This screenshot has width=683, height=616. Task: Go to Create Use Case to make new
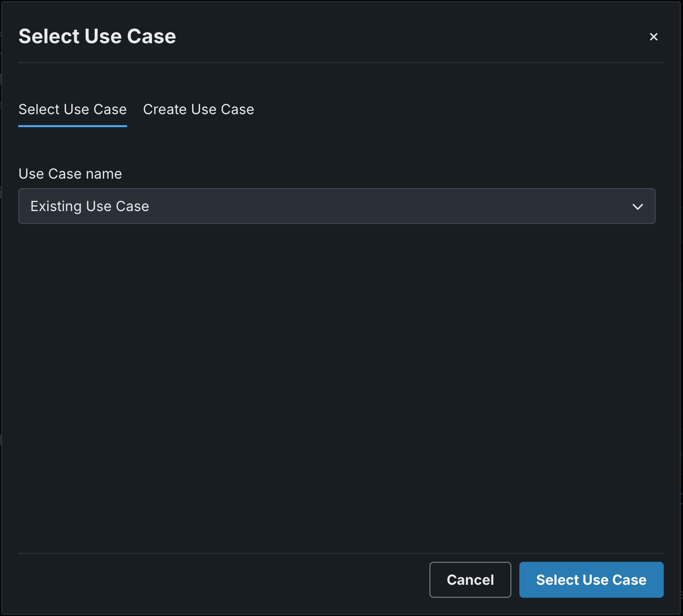[198, 109]
